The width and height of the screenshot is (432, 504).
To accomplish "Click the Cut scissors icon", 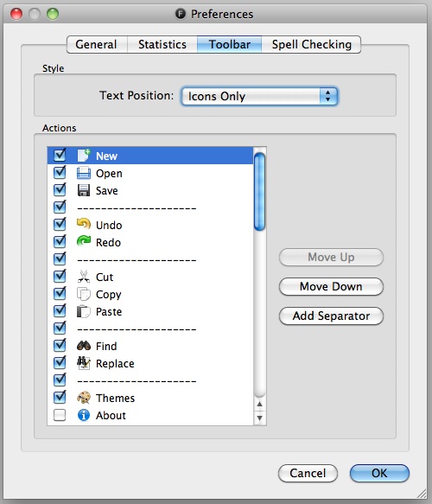I will 84,277.
